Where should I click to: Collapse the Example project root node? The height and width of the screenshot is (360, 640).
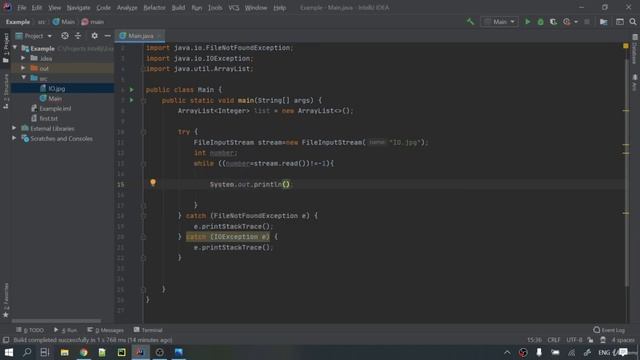coord(15,48)
